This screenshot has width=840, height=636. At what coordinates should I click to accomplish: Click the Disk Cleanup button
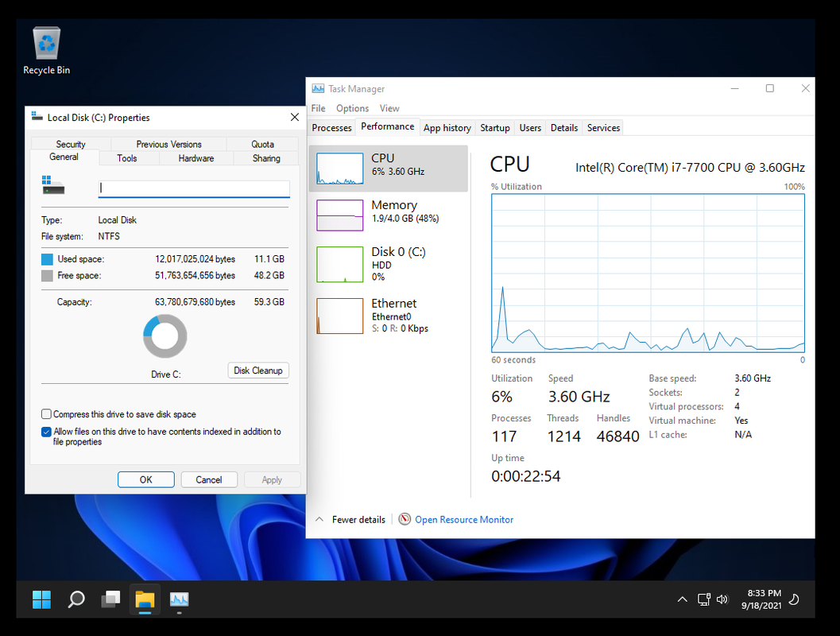[x=258, y=370]
